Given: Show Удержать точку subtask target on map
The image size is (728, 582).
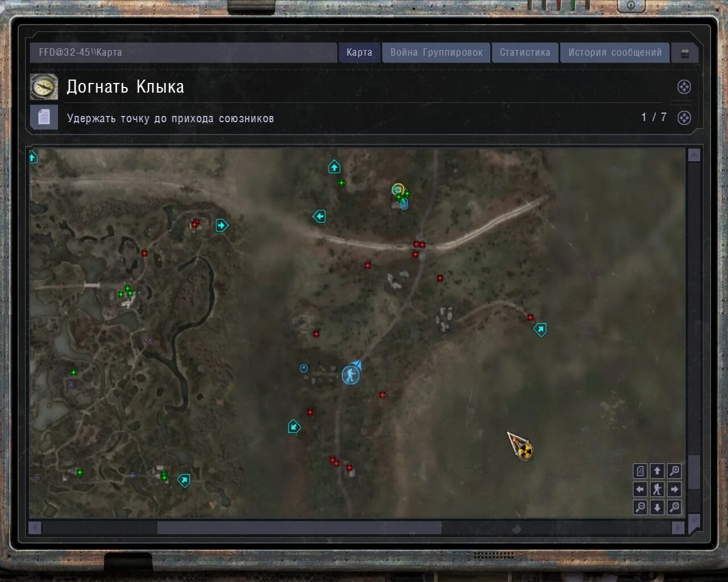Looking at the screenshot, I should point(684,118).
